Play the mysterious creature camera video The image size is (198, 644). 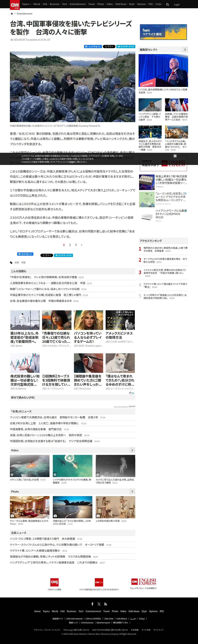pos(115,466)
